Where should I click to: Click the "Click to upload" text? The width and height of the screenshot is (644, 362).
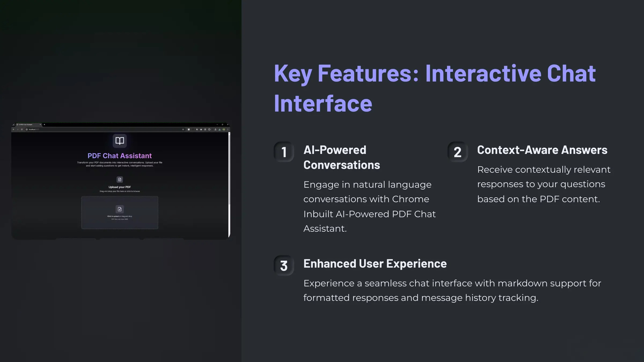point(113,216)
